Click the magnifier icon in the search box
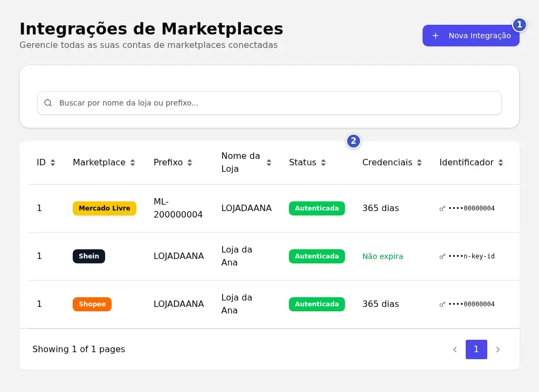Viewport: 539px width, 392px height. click(x=48, y=103)
